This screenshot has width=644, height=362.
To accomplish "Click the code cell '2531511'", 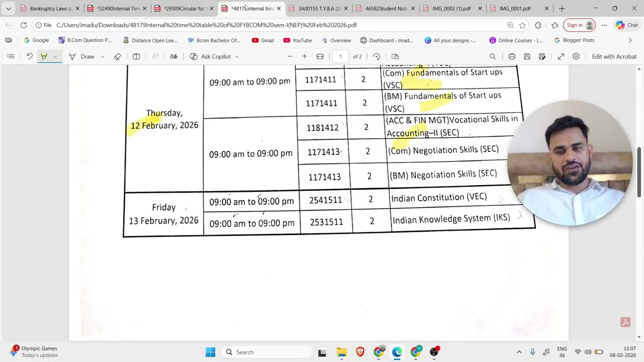I will pos(327,222).
